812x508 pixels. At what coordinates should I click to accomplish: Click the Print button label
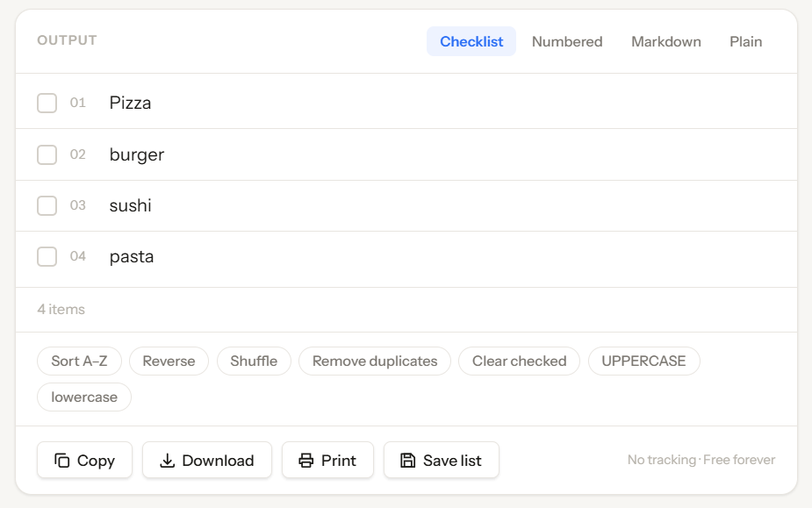(339, 461)
